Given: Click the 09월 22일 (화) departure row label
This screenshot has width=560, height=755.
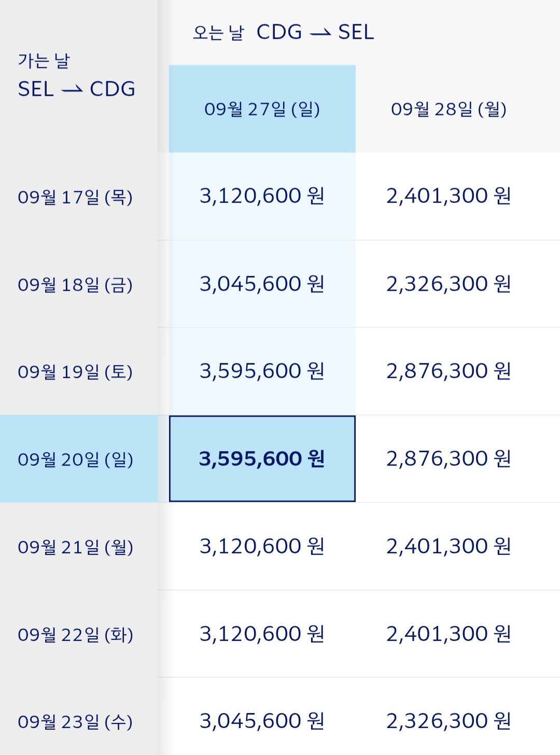Looking at the screenshot, I should tap(76, 635).
